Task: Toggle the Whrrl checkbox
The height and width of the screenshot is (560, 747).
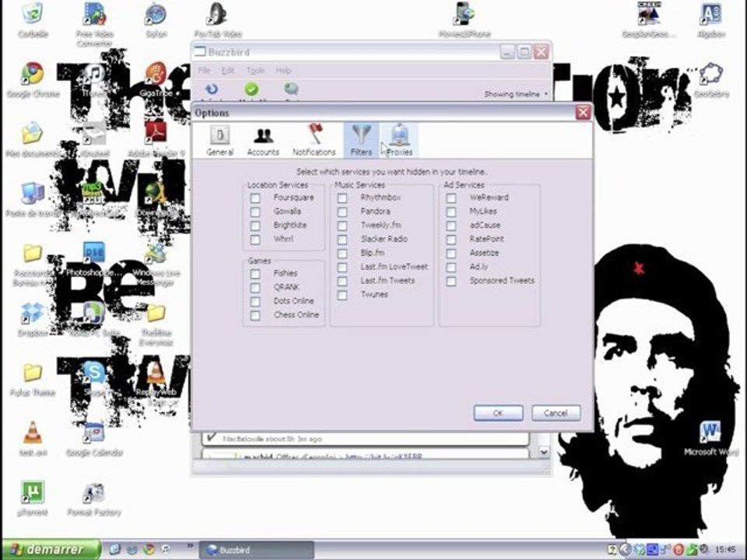Action: 255,239
